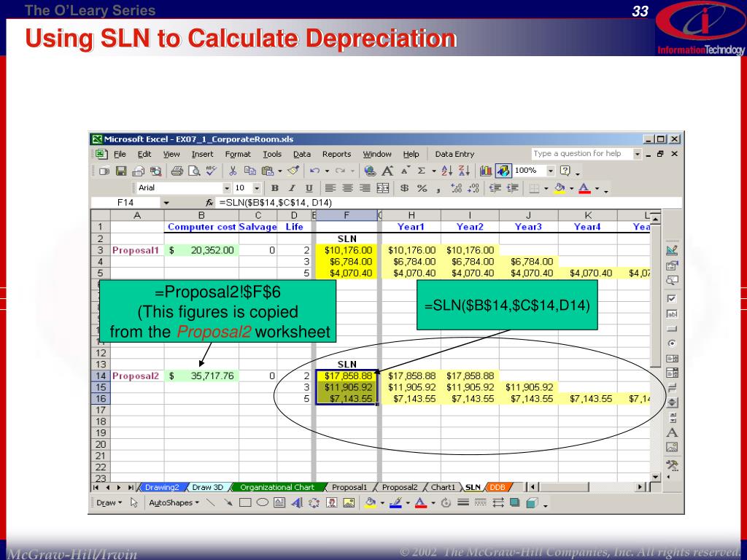
Task: Apply the blue Line Color in Drawing toolbar
Action: coord(395,503)
